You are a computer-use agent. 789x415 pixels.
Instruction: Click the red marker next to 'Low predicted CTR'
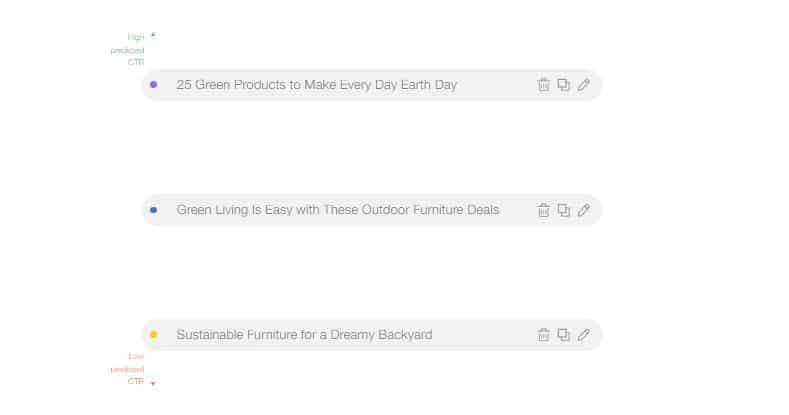[153, 383]
